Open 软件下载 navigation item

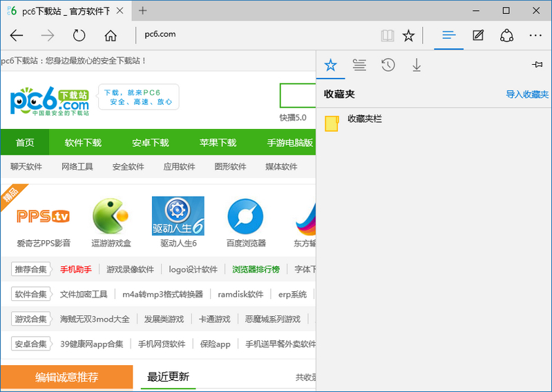83,142
